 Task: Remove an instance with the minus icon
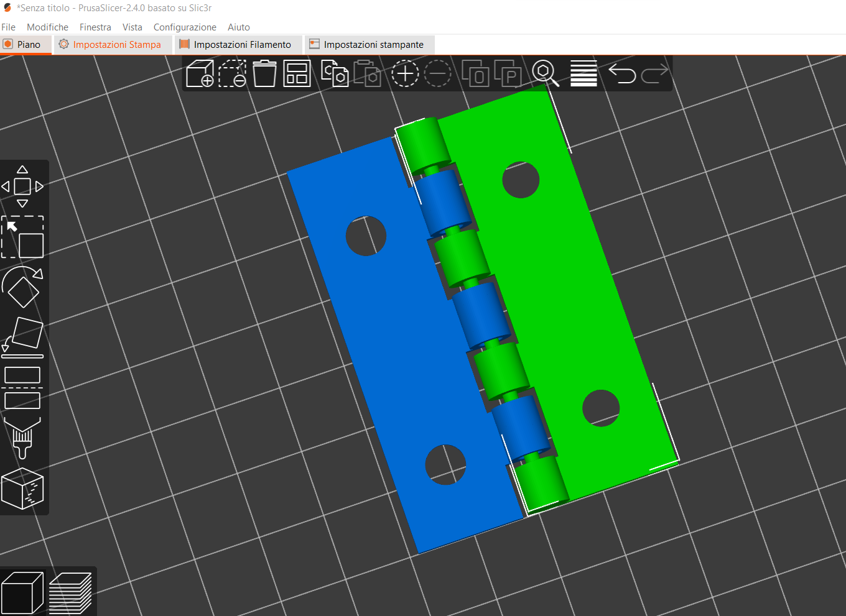coord(437,73)
